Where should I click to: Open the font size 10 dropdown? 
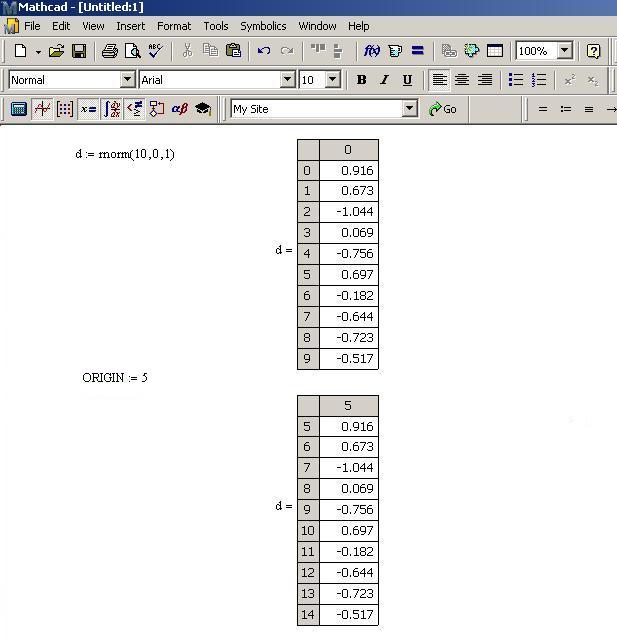(333, 80)
